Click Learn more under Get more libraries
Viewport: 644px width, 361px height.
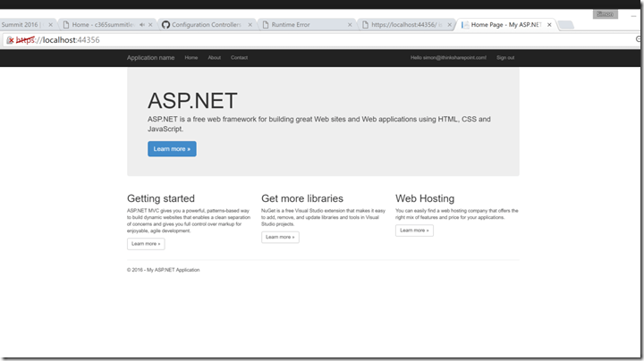[280, 237]
